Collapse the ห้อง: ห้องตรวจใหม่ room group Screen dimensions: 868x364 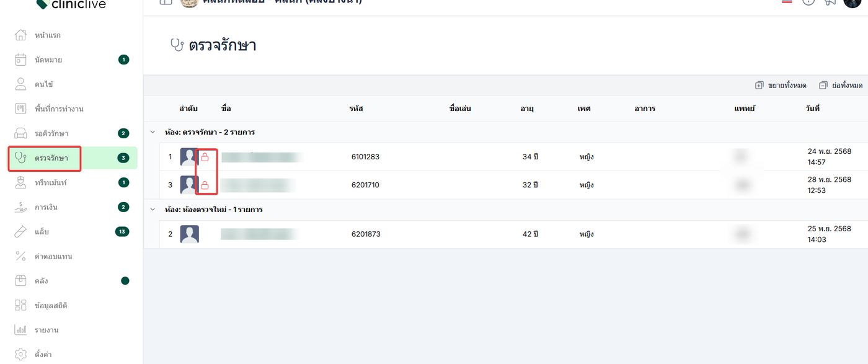(153, 210)
